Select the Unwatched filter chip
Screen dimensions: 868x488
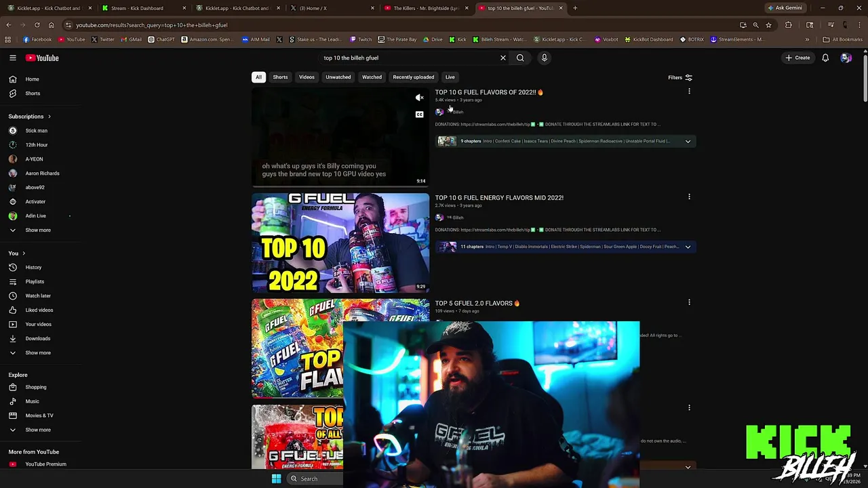pos(338,77)
